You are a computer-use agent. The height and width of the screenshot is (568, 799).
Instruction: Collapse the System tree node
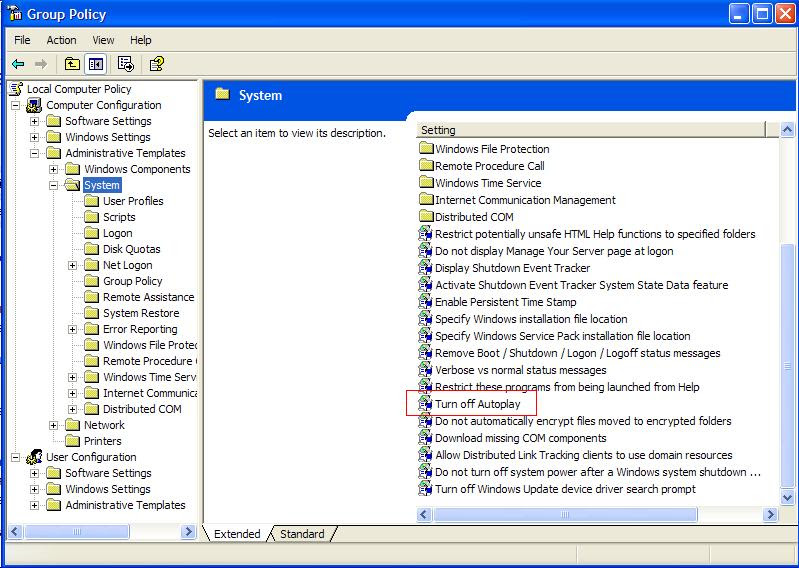click(x=54, y=185)
